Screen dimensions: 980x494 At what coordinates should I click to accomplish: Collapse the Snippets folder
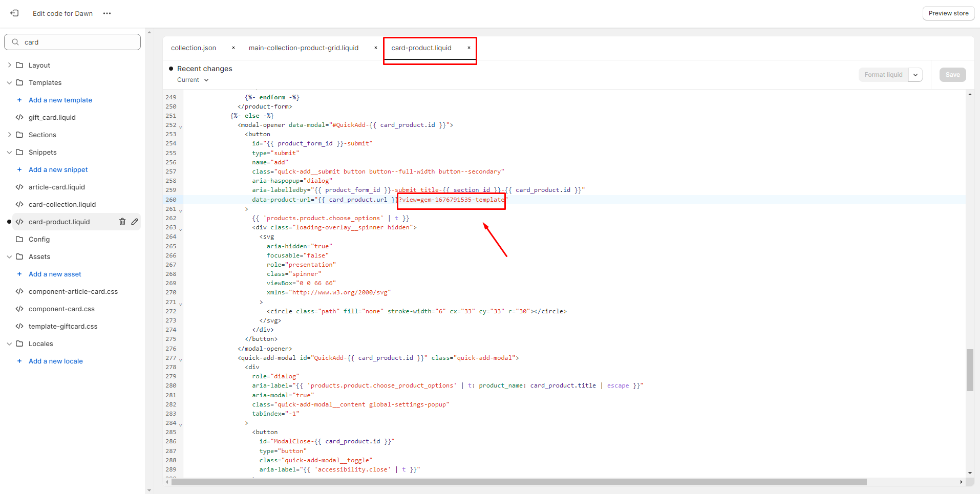point(9,152)
